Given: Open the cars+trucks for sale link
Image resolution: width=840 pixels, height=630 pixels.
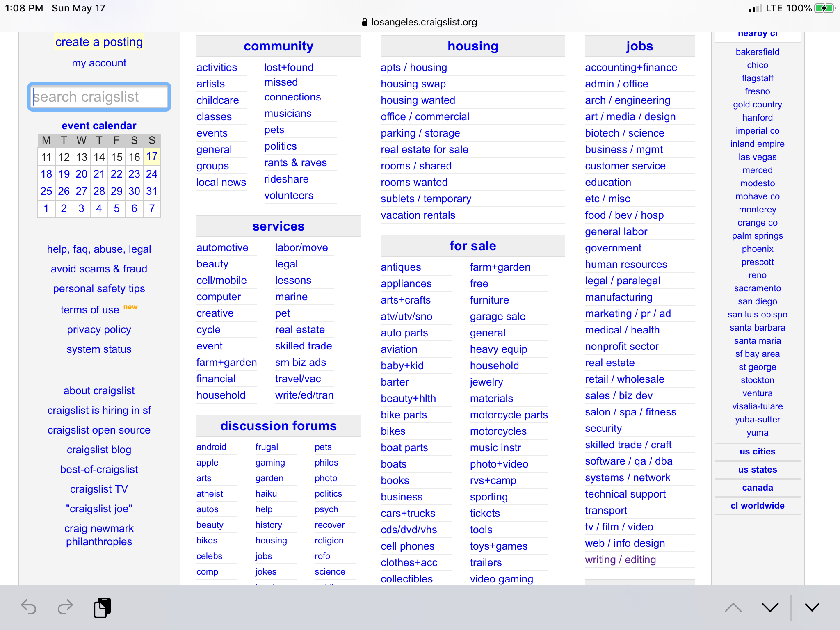Looking at the screenshot, I should [408, 513].
